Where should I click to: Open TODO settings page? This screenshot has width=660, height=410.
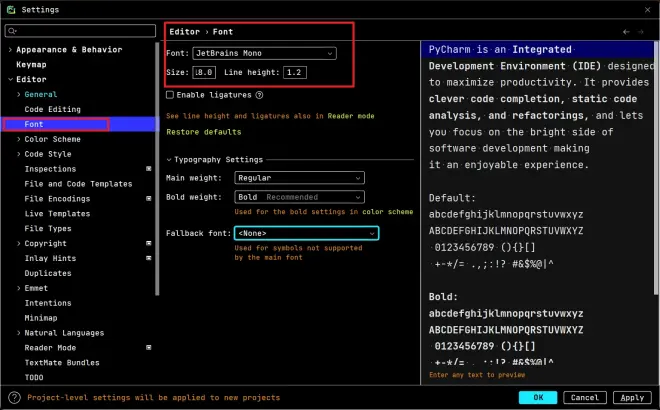[x=34, y=378]
